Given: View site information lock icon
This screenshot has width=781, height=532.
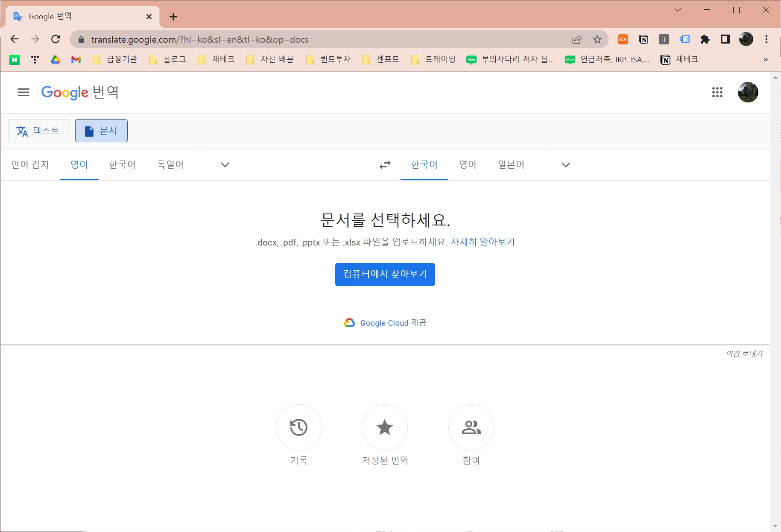Looking at the screenshot, I should tap(81, 39).
